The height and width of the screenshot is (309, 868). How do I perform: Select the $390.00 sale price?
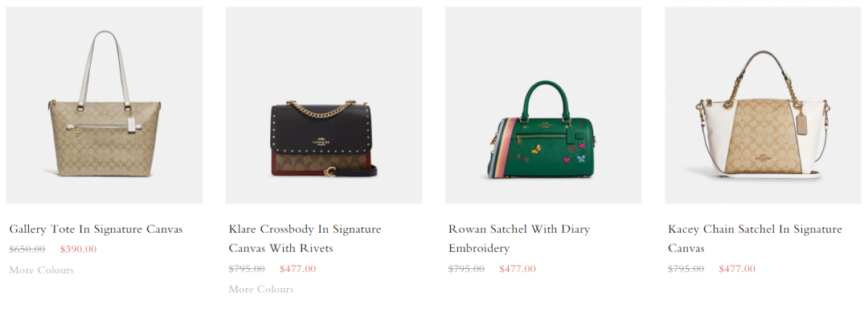(x=78, y=250)
